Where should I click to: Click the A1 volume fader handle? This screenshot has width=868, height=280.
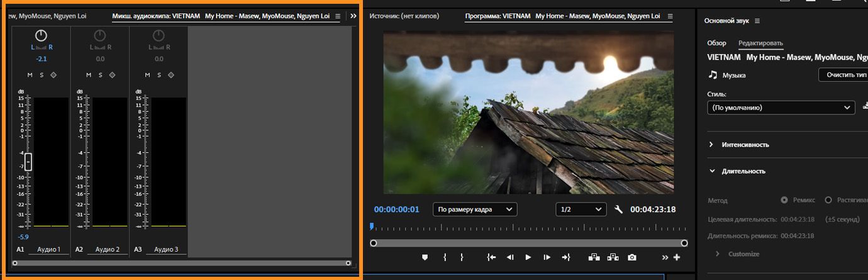[28, 162]
